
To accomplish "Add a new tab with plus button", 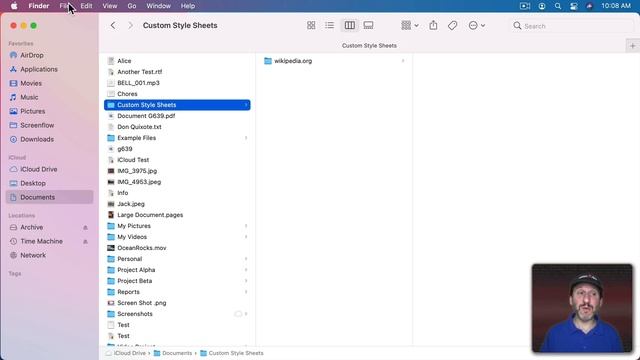I will point(633,46).
